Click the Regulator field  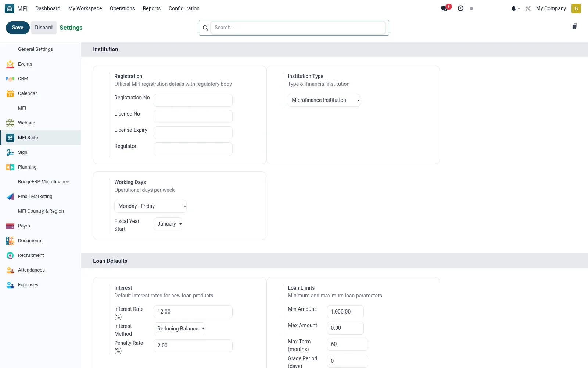click(193, 149)
